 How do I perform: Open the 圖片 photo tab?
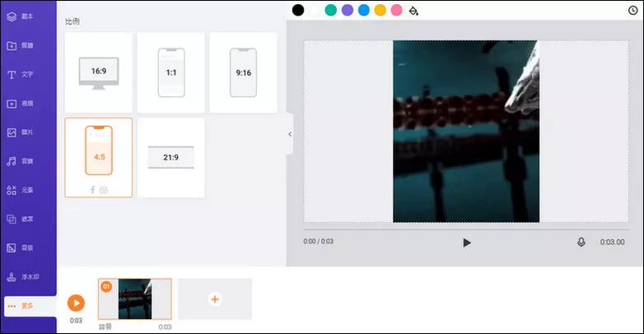(21, 132)
